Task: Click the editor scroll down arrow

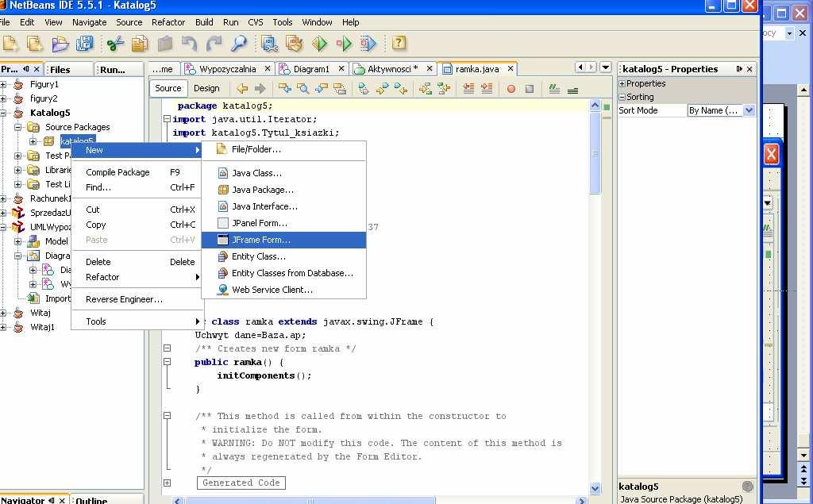Action: pyautogui.click(x=595, y=488)
